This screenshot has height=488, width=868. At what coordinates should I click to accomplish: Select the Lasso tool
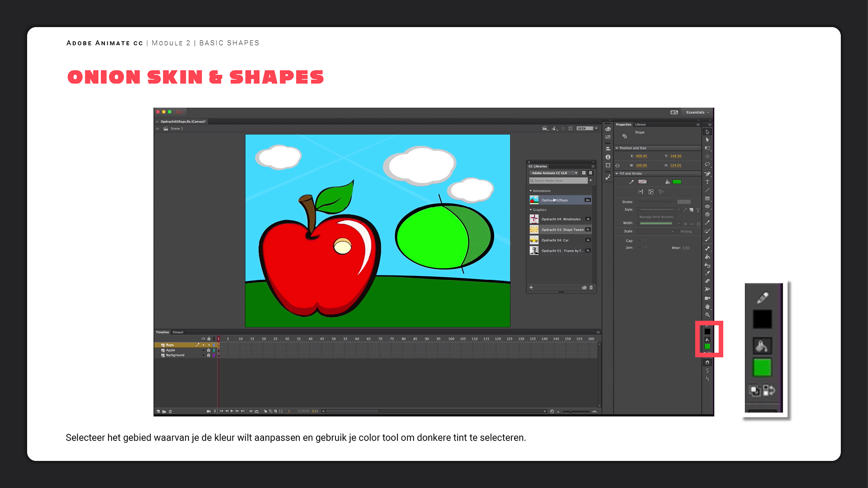708,165
